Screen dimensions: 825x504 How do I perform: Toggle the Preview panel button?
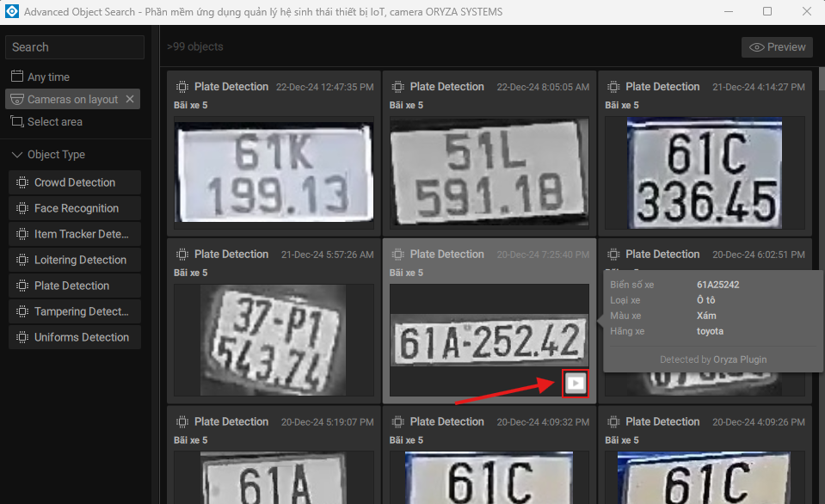[777, 47]
